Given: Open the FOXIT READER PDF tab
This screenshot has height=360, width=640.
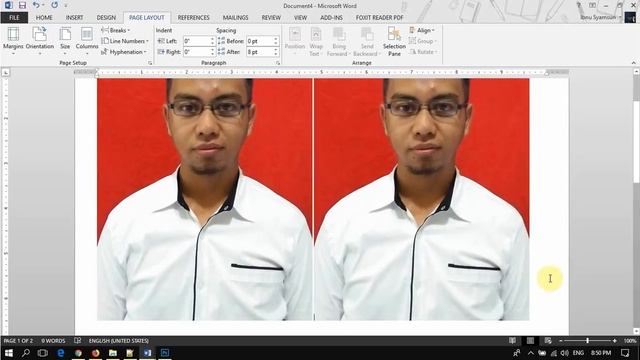Looking at the screenshot, I should [379, 18].
